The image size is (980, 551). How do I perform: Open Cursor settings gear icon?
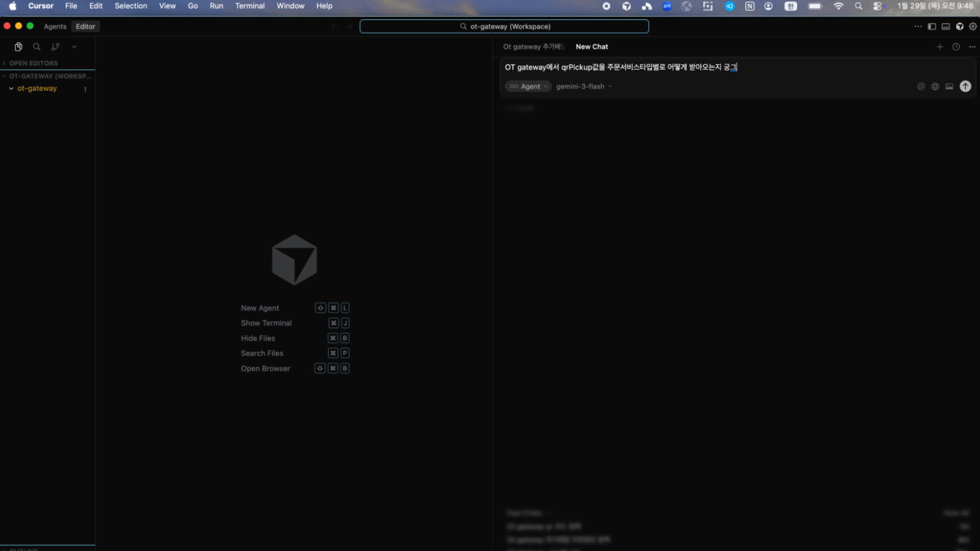pyautogui.click(x=973, y=27)
